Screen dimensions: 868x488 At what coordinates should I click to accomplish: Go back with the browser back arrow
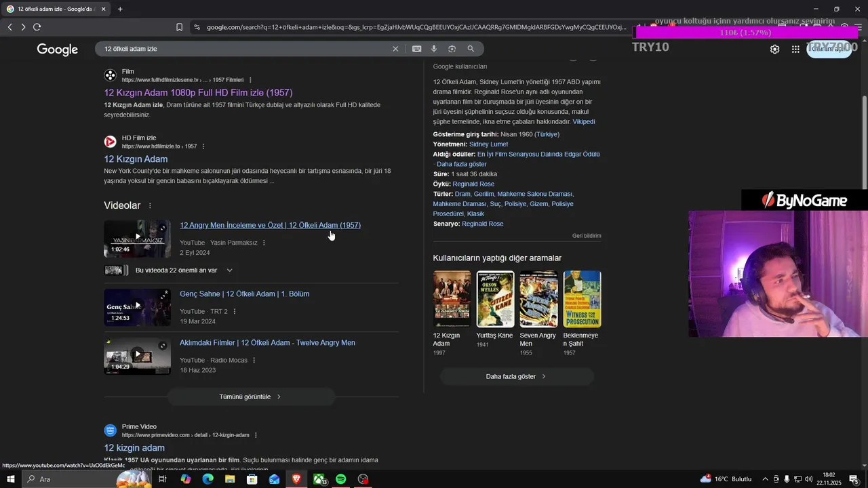(x=9, y=27)
